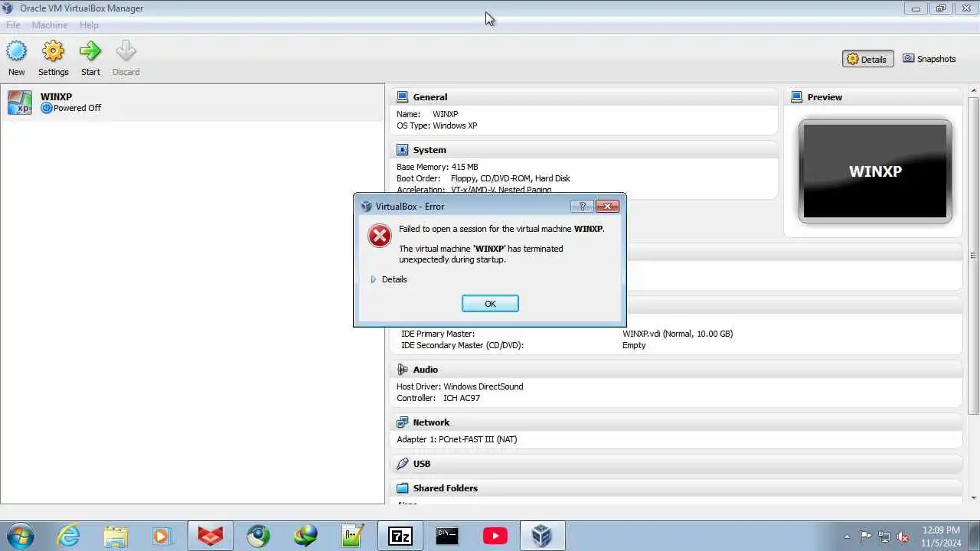Click the Preview section header

pyautogui.click(x=874, y=97)
